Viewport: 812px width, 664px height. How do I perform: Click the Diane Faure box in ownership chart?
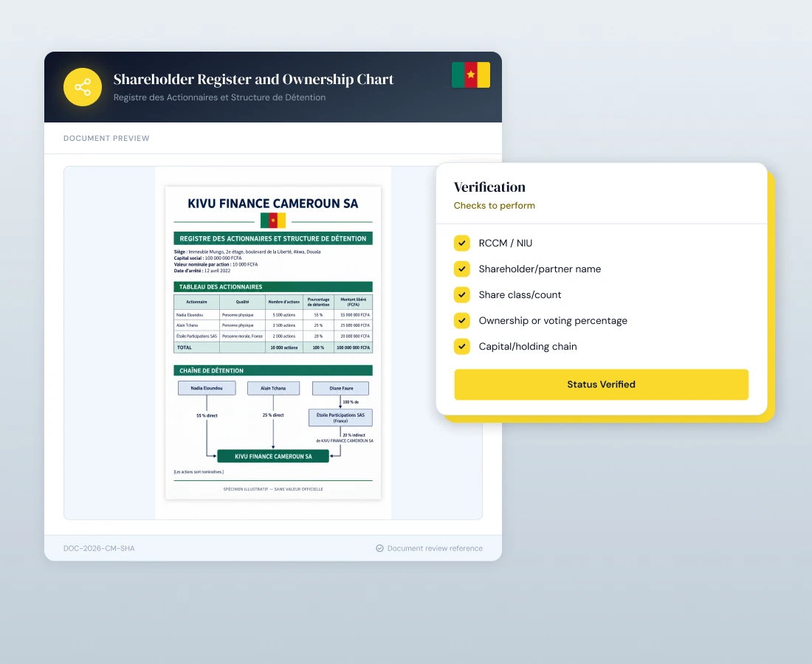coord(341,388)
